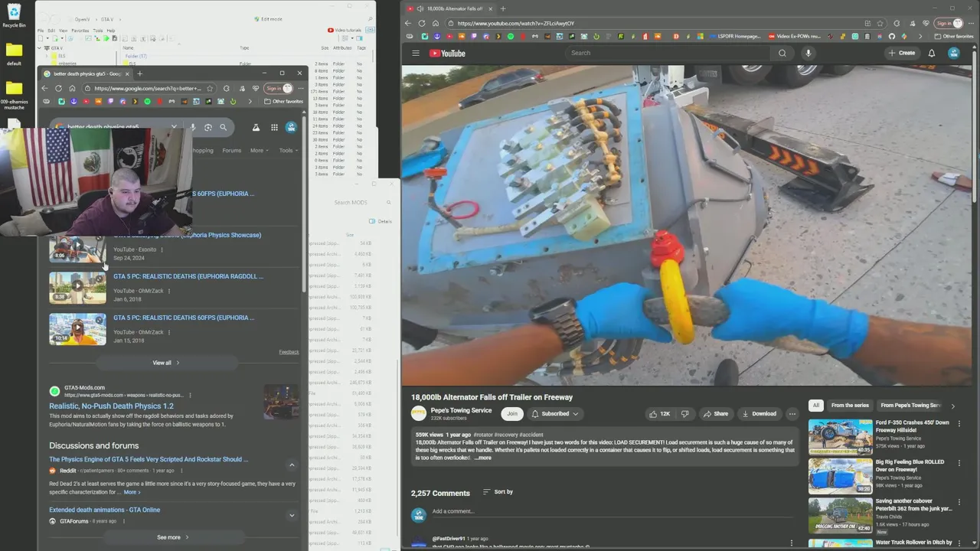Viewport: 980px width, 551px height.
Task: Toggle Edit mode in OpenIV
Action: click(x=268, y=19)
